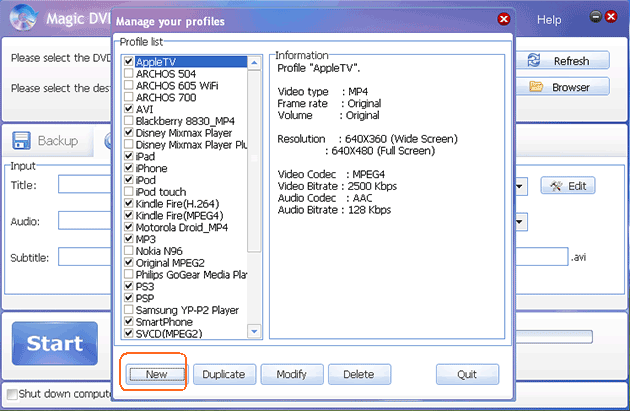The height and width of the screenshot is (411, 630).
Task: Open the Audio row dropdown arrow
Action: coord(521,222)
